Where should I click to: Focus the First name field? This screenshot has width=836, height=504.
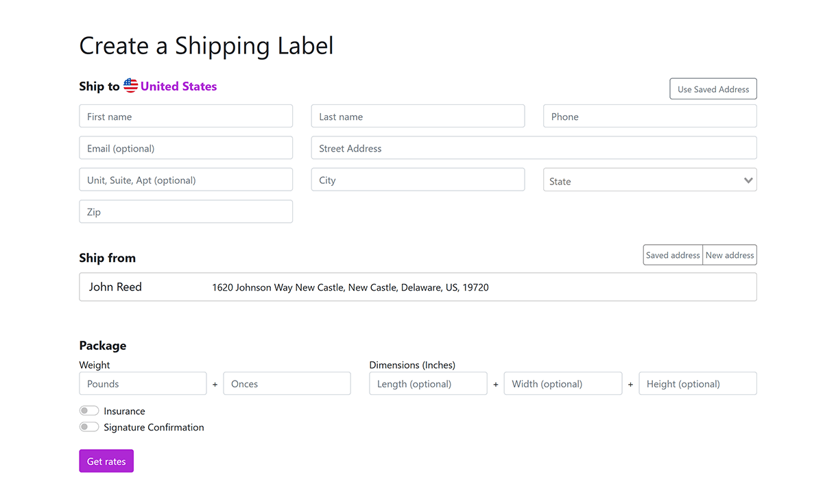(186, 117)
